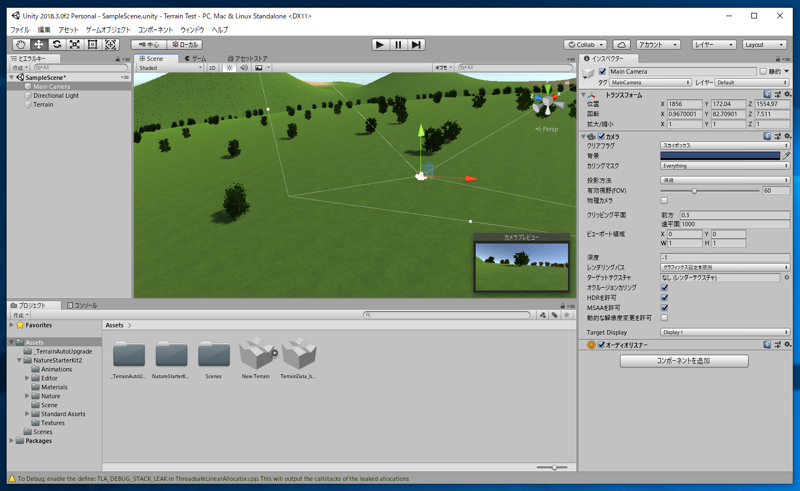The image size is (800, 491).
Task: Open Audio Listener component settings gear
Action: [x=787, y=345]
